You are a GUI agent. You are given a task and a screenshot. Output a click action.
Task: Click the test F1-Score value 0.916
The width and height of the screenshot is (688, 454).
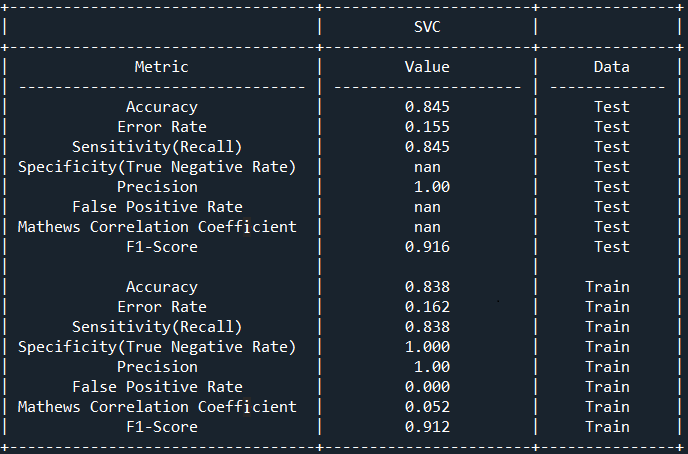(x=427, y=247)
